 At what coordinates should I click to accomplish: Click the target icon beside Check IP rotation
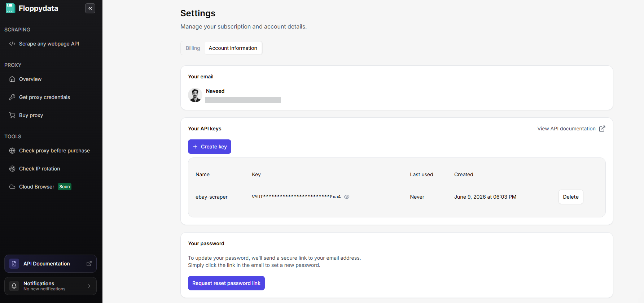click(12, 169)
